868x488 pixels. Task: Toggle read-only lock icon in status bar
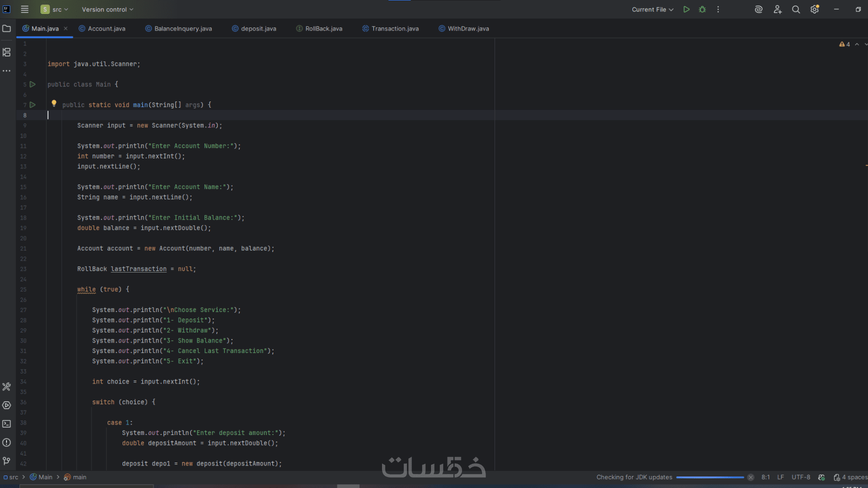pyautogui.click(x=836, y=477)
